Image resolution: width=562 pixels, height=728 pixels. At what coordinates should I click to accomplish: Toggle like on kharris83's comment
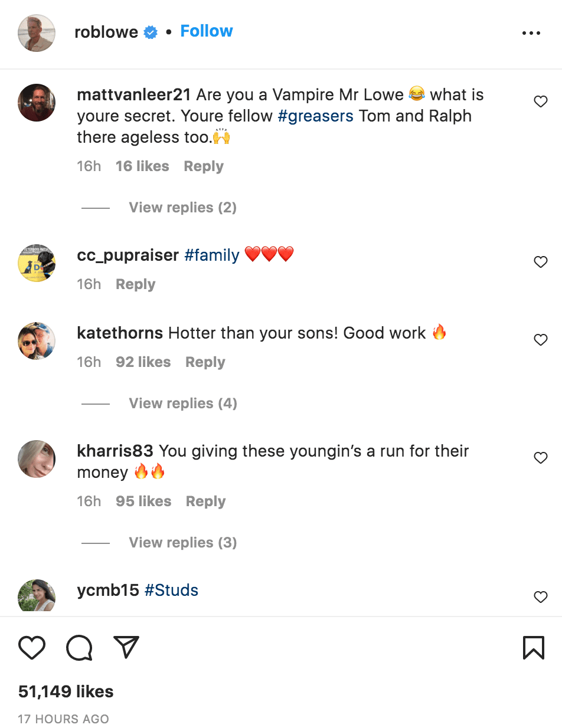540,458
